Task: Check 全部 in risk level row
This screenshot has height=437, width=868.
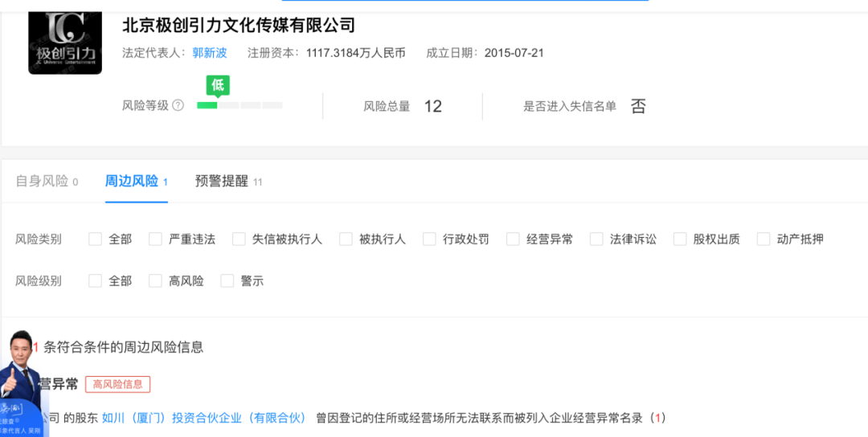Action: click(x=95, y=280)
